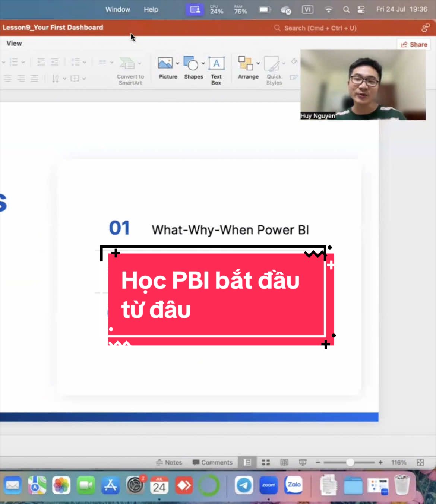The height and width of the screenshot is (504, 436).
Task: Expand the columns dropdown arrow
Action: 111,62
